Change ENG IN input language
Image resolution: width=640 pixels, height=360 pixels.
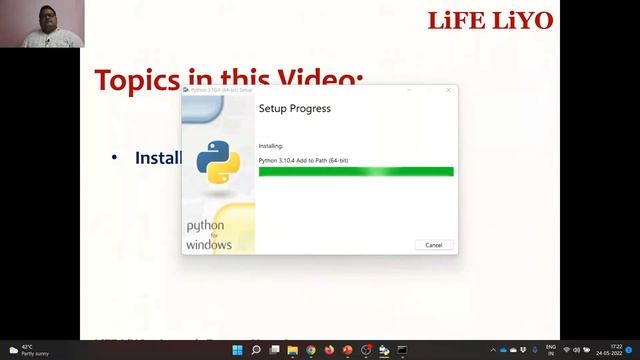coord(551,350)
